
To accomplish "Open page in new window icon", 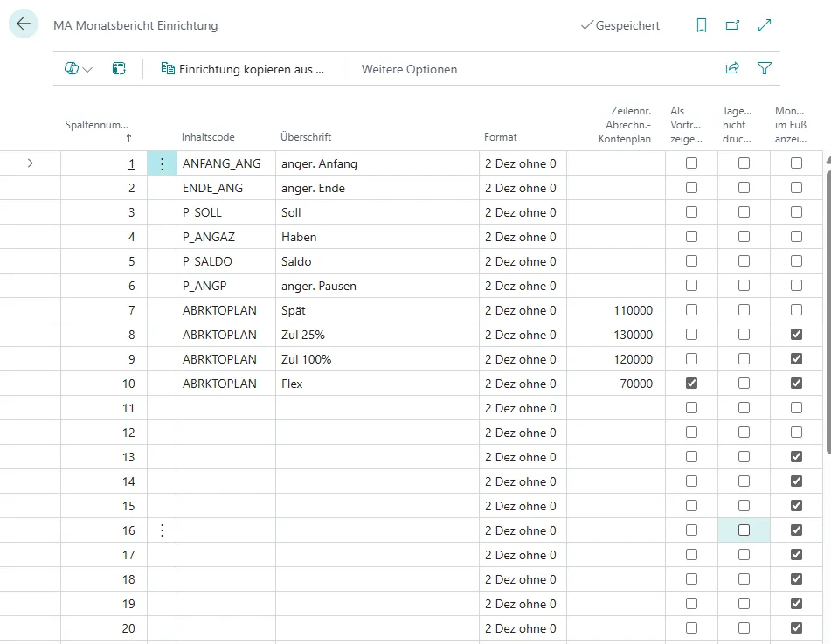I will pos(732,25).
